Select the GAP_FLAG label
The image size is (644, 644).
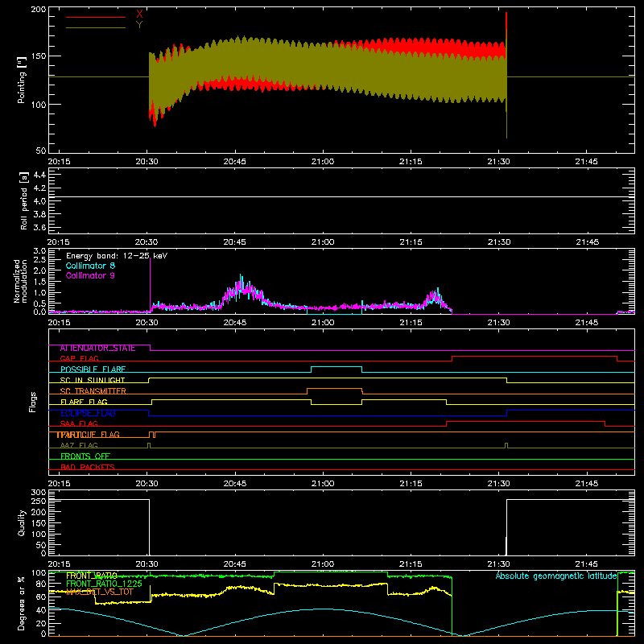pos(79,358)
